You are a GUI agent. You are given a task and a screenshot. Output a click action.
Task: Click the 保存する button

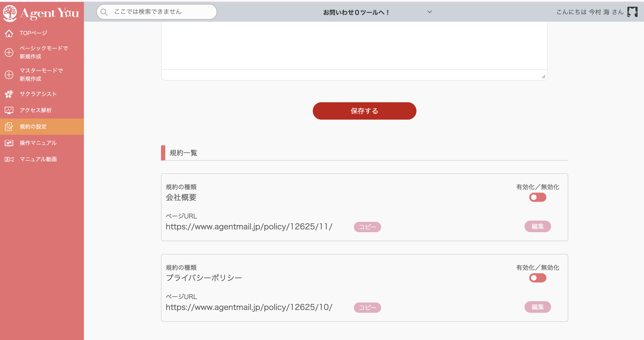tap(364, 111)
